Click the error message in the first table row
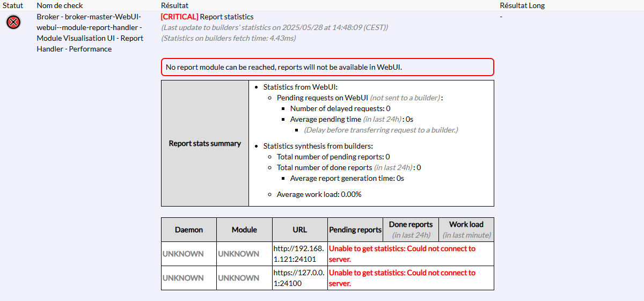644x301 pixels. [x=402, y=254]
